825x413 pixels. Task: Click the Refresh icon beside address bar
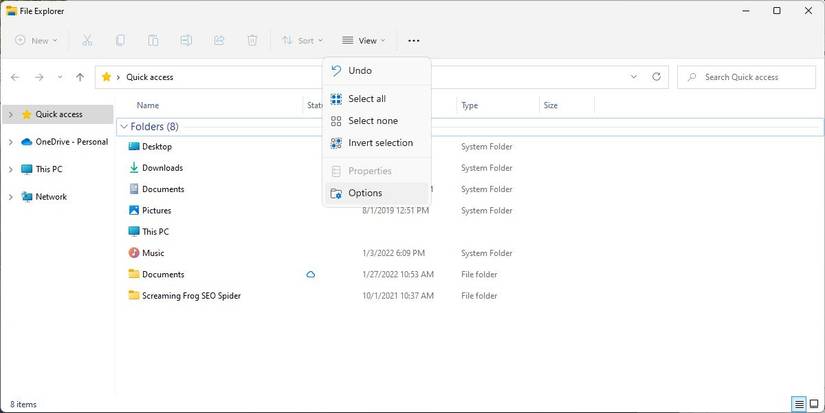coord(657,77)
